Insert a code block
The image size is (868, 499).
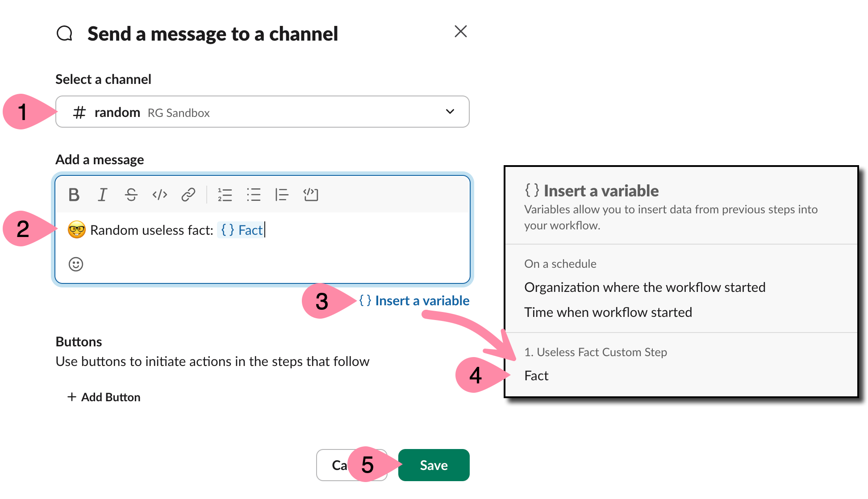tap(311, 195)
